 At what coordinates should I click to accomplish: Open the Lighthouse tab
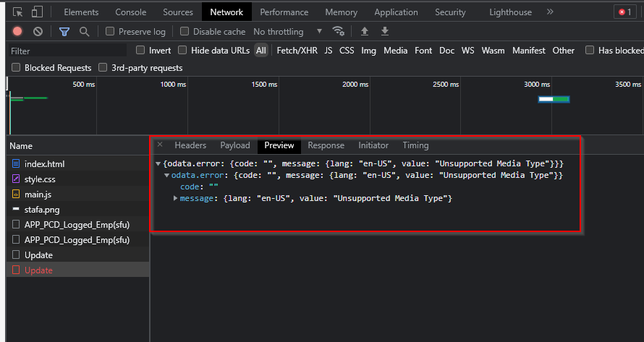511,12
